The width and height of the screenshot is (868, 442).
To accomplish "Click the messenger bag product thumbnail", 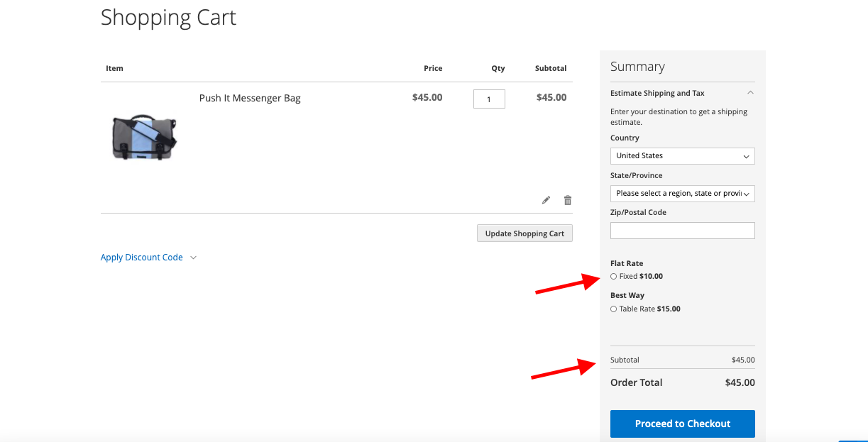I will pos(144,136).
